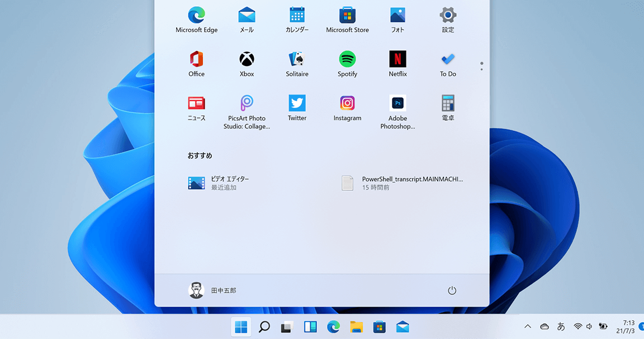
Task: Open the ニュース app
Action: click(196, 109)
